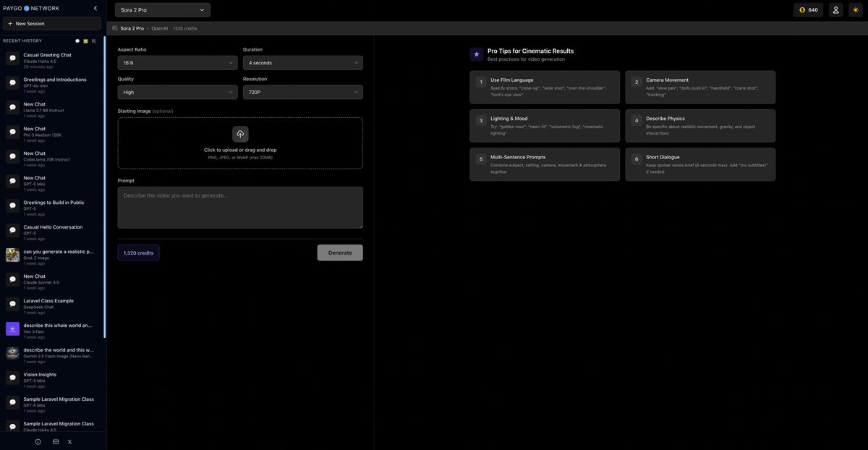This screenshot has width=868, height=450.
Task: Filter recent history by chat icon
Action: coord(77,41)
